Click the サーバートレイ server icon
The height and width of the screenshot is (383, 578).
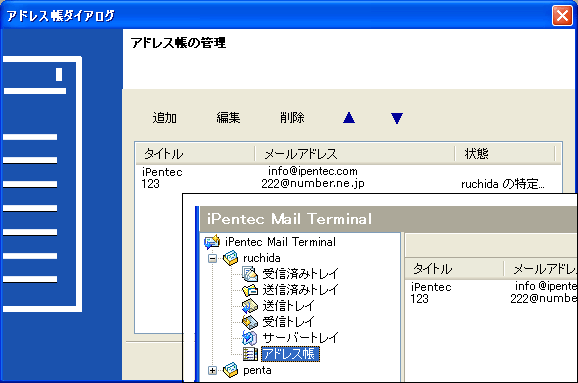tap(250, 338)
